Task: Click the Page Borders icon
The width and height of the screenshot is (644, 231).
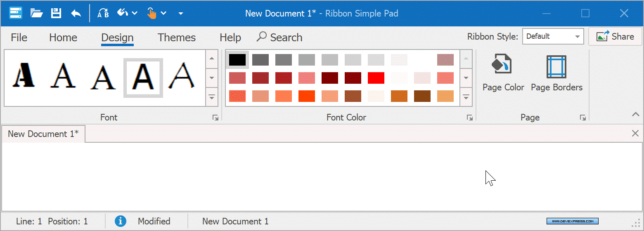Action: click(556, 67)
